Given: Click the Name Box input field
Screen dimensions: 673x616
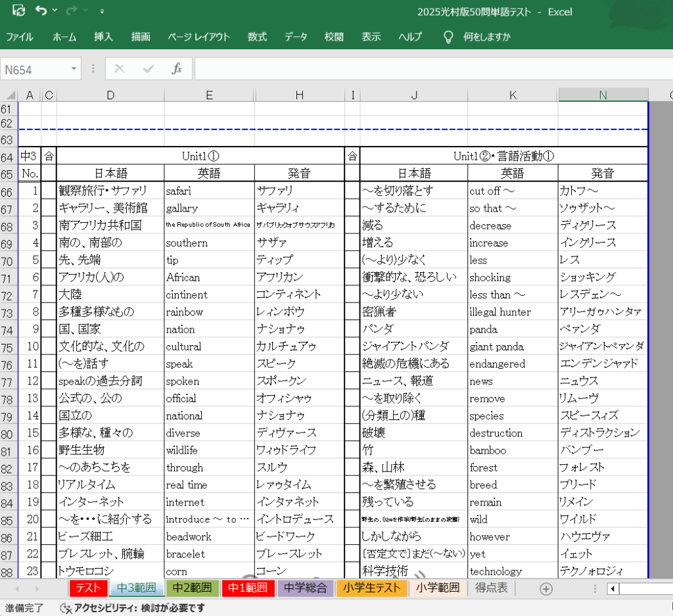Looking at the screenshot, I should click(34, 69).
